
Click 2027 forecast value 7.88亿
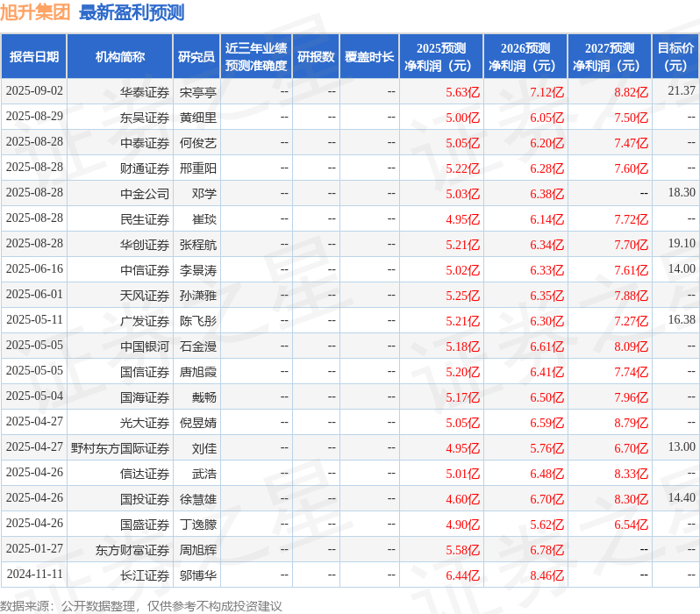pyautogui.click(x=632, y=296)
